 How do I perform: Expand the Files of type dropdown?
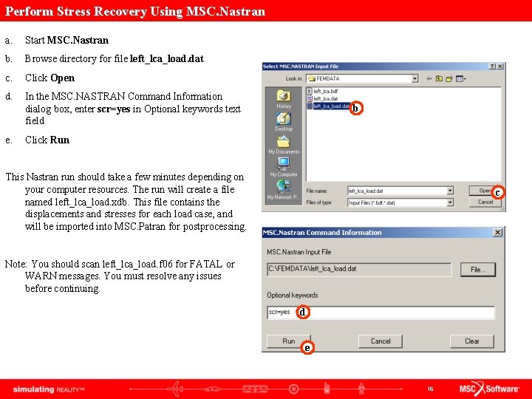(x=450, y=202)
